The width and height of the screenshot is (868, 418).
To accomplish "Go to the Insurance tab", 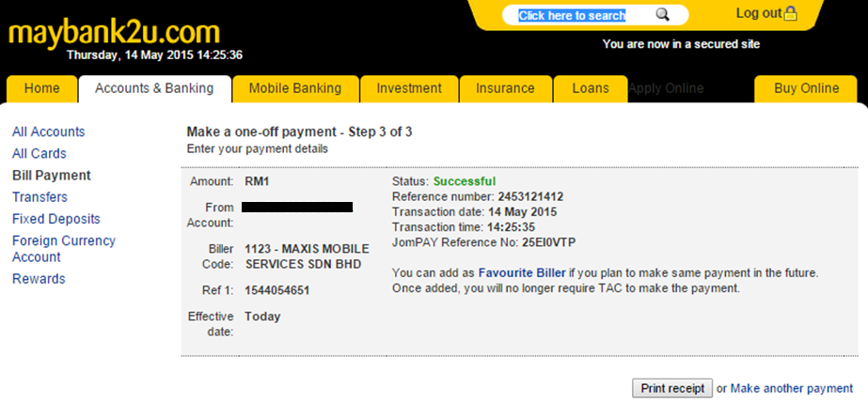I will pos(505,88).
